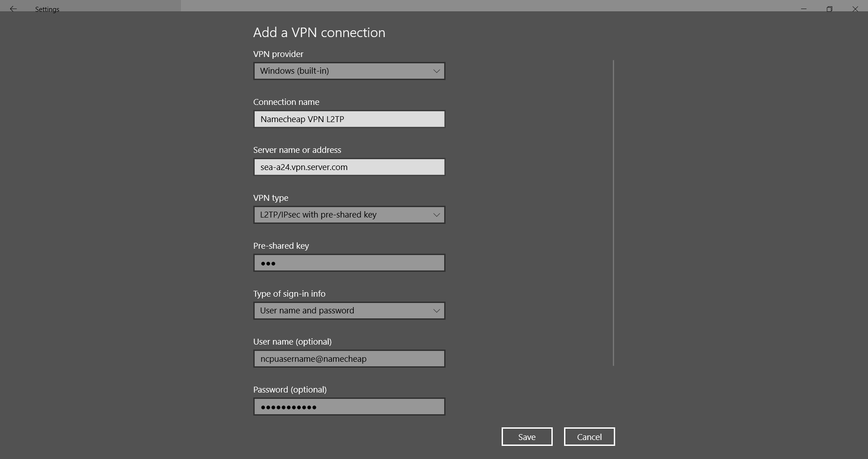Click into the Password (optional) field
The image size is (868, 459).
349,407
